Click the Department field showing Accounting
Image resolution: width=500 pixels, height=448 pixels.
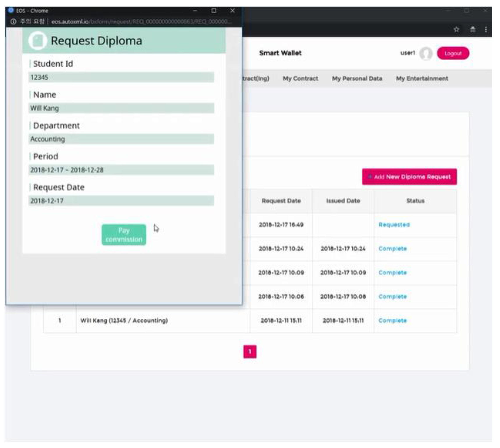121,139
